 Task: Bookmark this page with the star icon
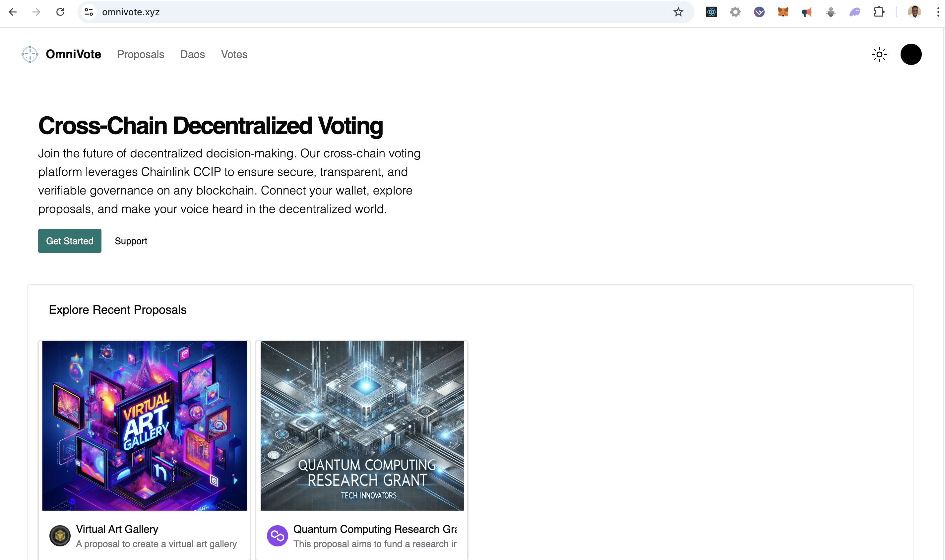pos(678,12)
